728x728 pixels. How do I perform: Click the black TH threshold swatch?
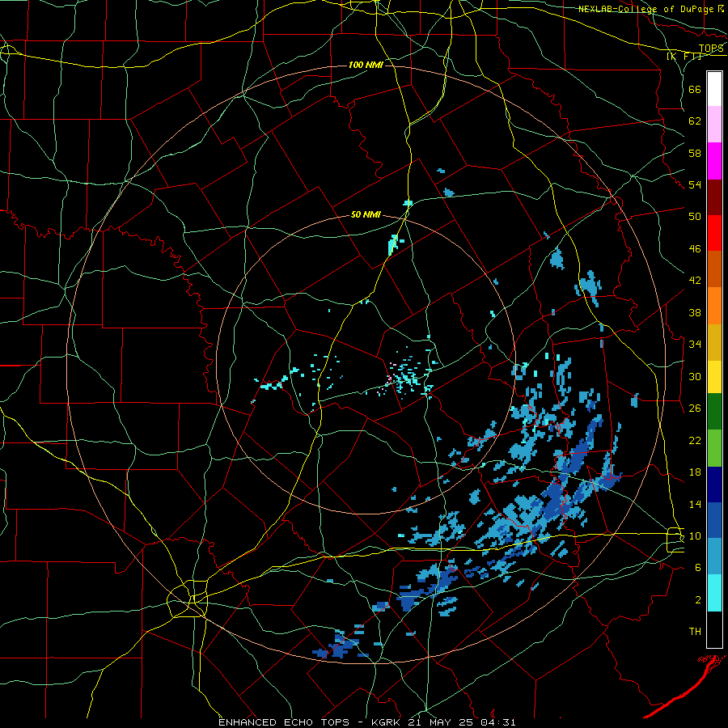point(714,629)
